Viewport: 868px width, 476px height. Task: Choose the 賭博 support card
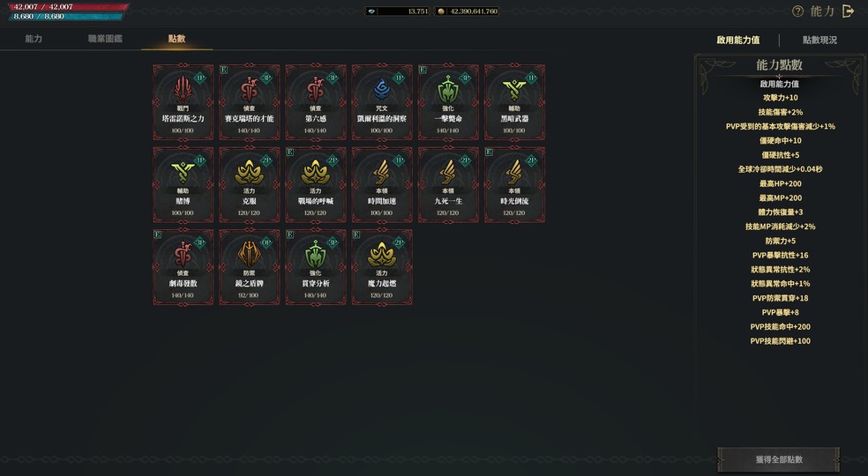[183, 185]
